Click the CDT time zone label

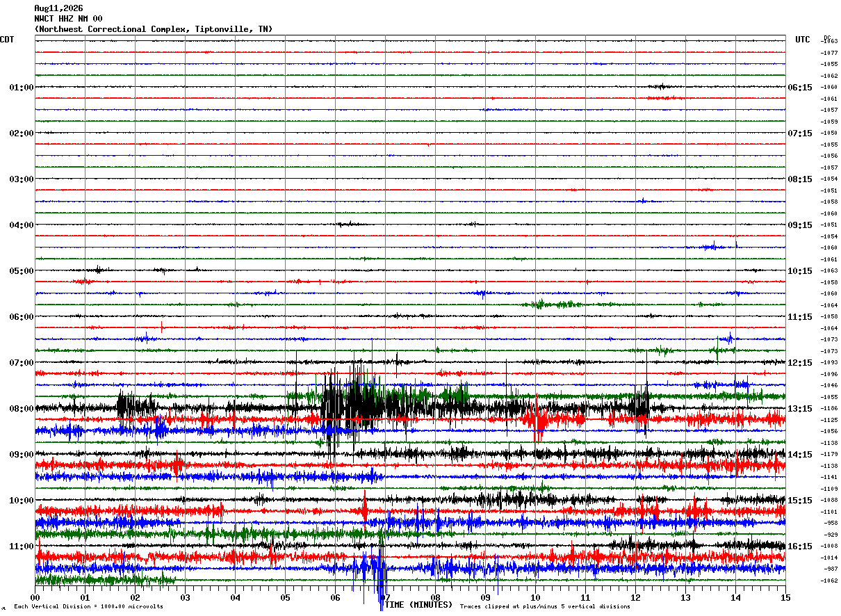point(7,40)
